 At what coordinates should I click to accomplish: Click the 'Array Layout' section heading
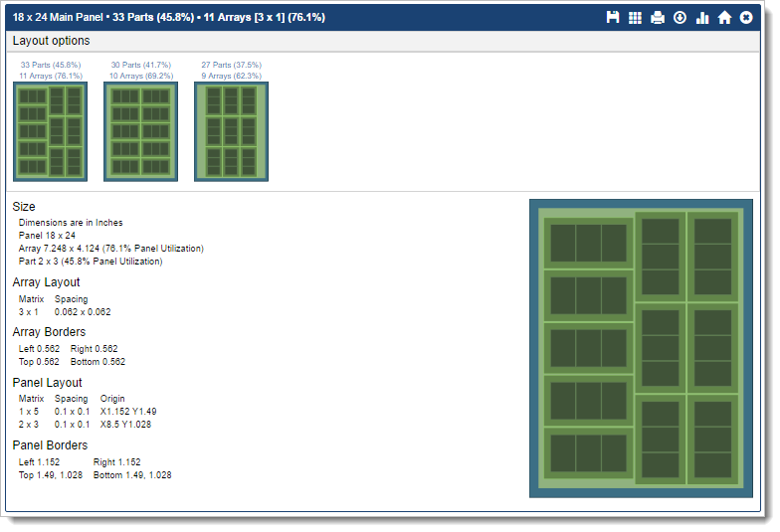point(46,282)
